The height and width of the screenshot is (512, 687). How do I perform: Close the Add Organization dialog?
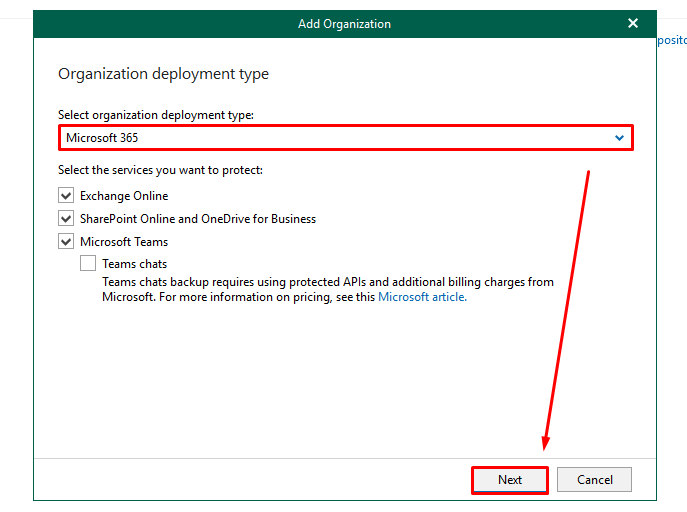[632, 23]
